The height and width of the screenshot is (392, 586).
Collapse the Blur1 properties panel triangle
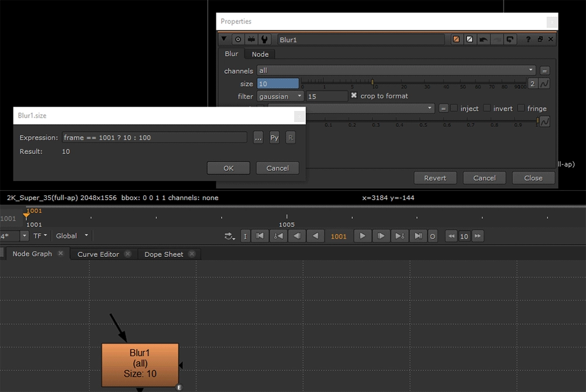224,39
